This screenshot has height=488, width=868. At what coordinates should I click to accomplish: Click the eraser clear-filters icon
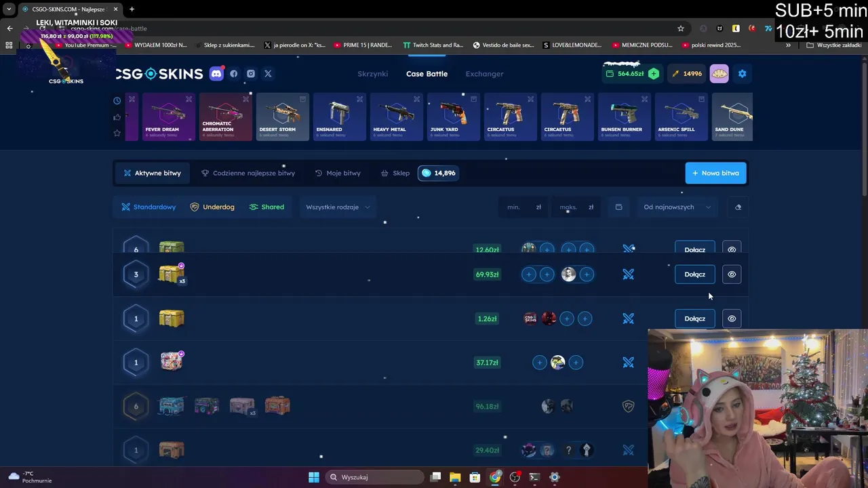coord(738,207)
